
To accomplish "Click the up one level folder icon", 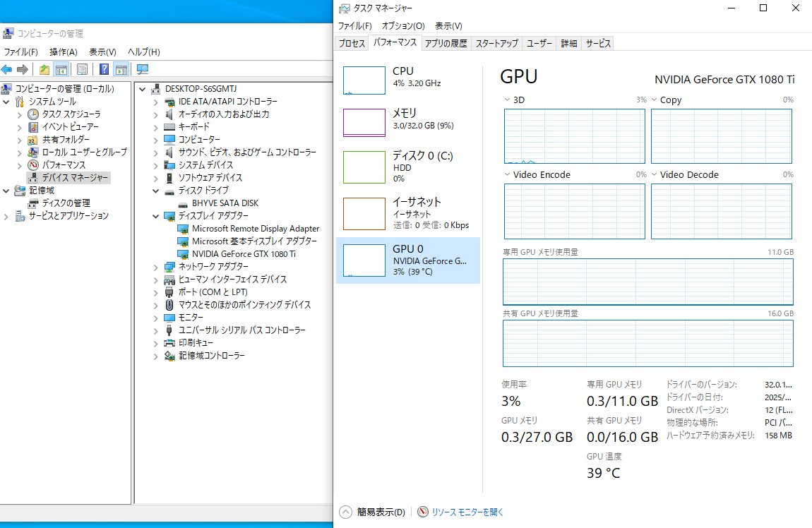I will coord(44,69).
